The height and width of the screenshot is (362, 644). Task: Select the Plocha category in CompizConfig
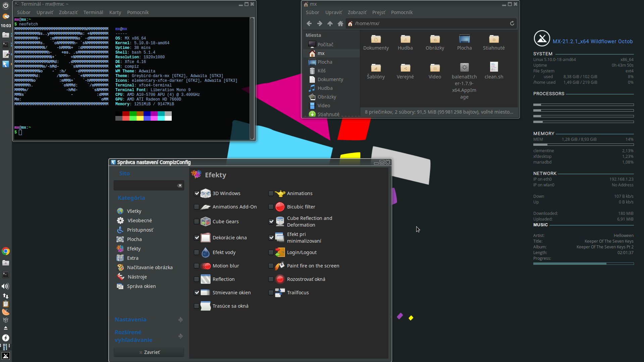134,239
